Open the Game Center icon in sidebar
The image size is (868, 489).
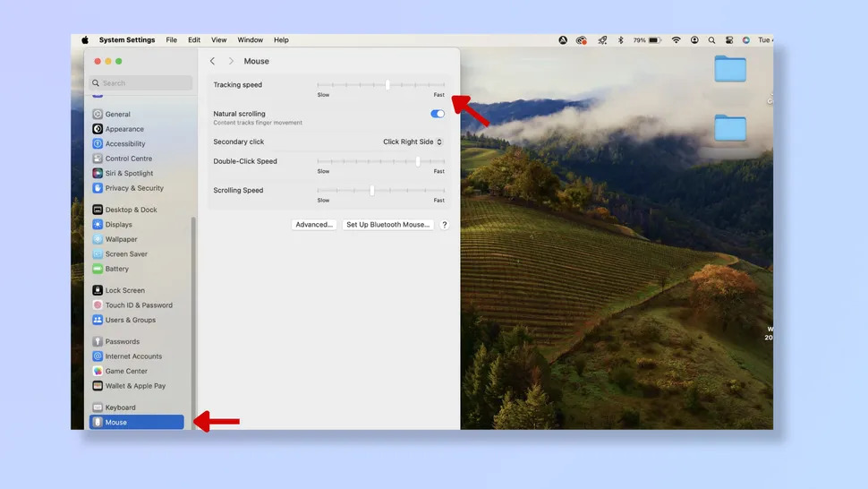point(98,372)
